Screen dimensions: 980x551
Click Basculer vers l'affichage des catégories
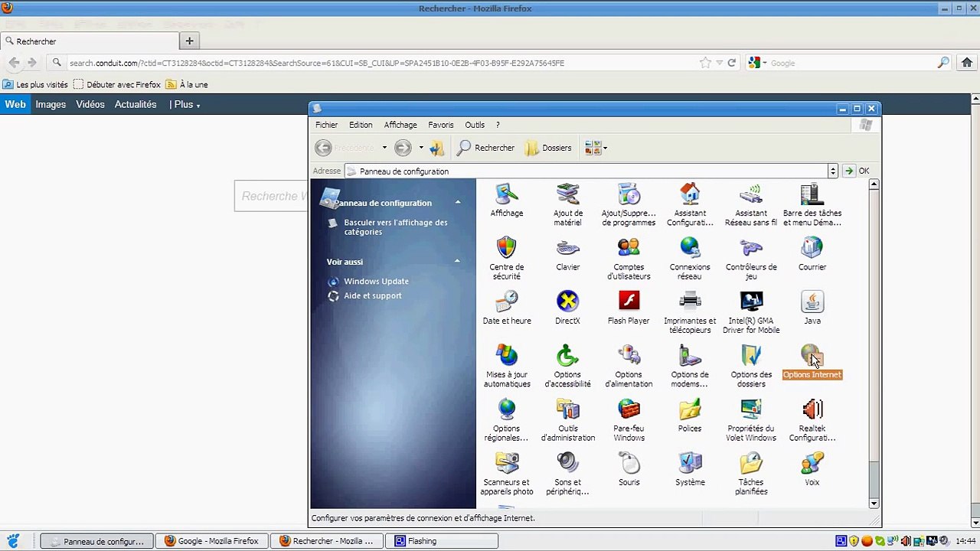(395, 227)
